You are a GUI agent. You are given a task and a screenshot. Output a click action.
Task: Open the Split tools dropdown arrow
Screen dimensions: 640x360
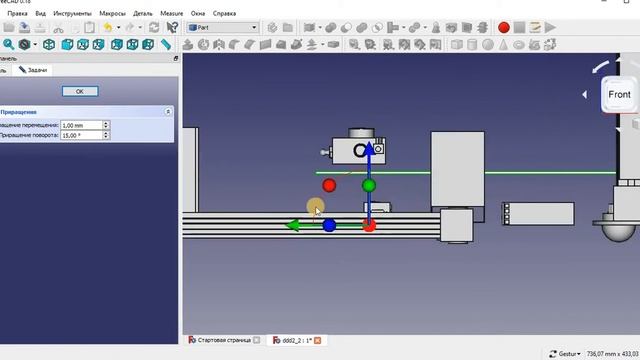(x=425, y=27)
